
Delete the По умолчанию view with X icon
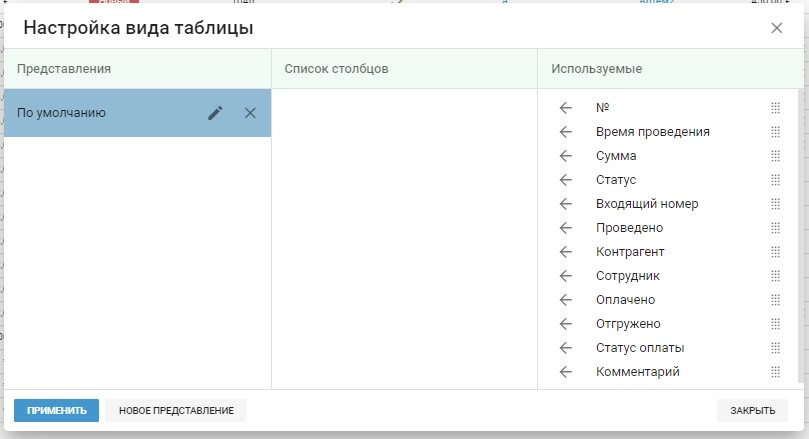pos(250,113)
